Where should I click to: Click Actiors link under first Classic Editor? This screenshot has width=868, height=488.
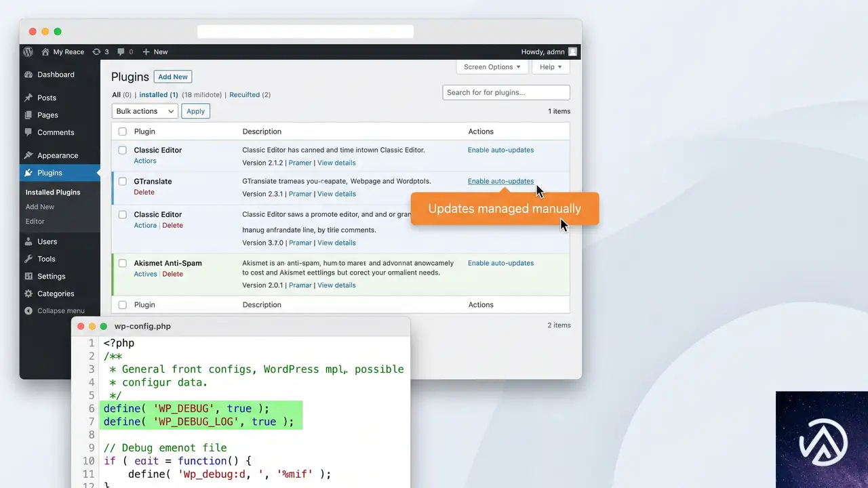(x=145, y=161)
